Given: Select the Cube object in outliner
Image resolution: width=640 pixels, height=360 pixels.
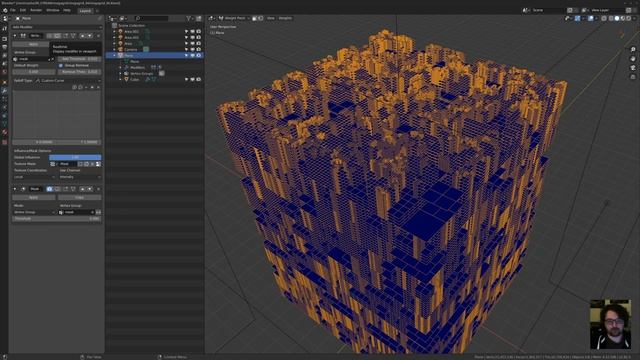Looking at the screenshot, I should pos(135,80).
